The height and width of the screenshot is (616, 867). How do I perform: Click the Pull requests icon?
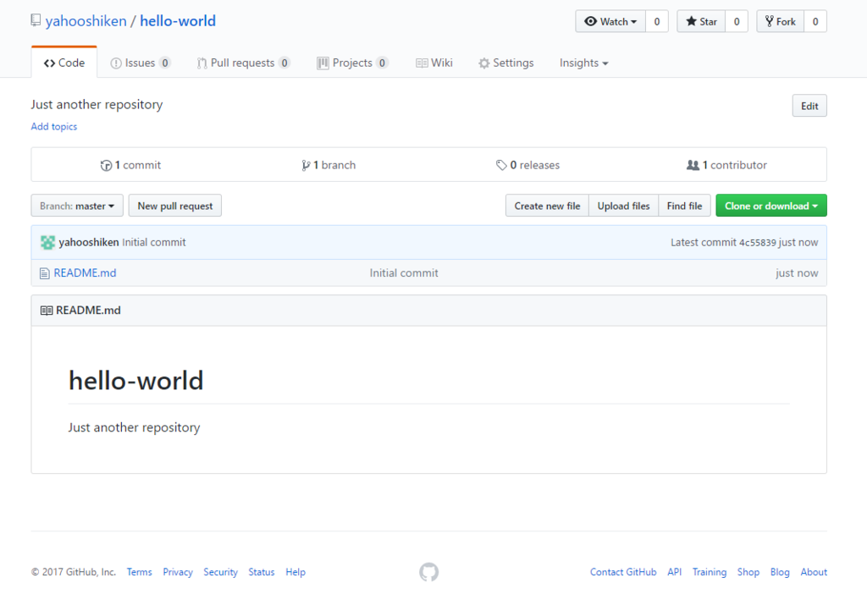coord(202,63)
